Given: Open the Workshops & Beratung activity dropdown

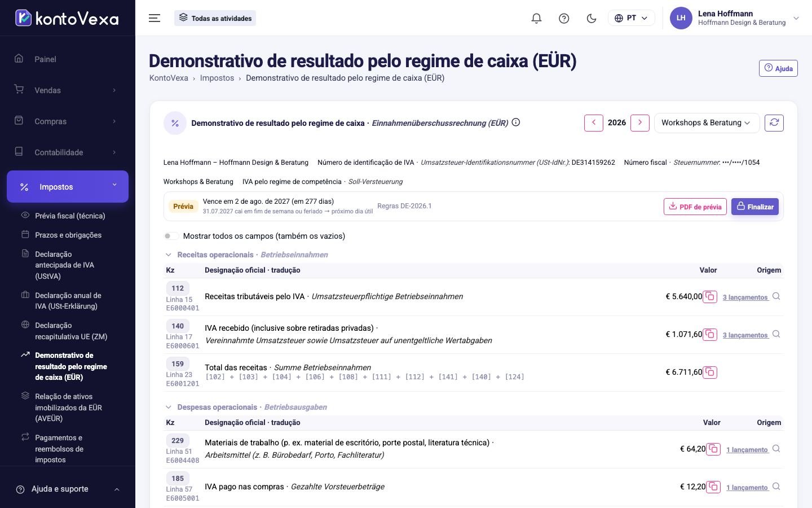Looking at the screenshot, I should [707, 122].
